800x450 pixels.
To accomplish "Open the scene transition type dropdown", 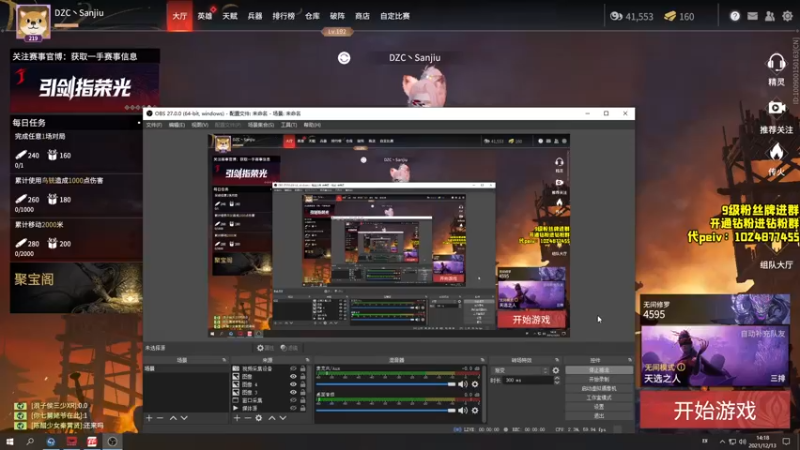I will pyautogui.click(x=520, y=370).
